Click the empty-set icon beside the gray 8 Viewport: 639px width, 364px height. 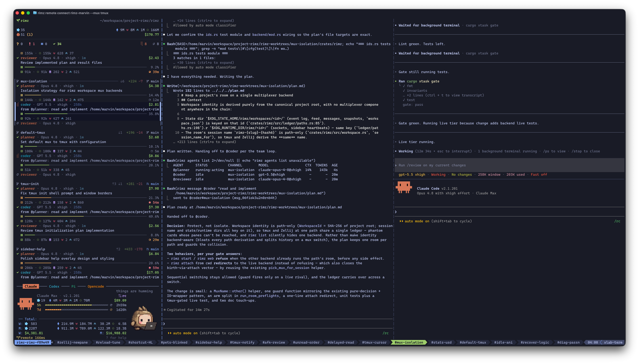pyautogui.click(x=154, y=44)
